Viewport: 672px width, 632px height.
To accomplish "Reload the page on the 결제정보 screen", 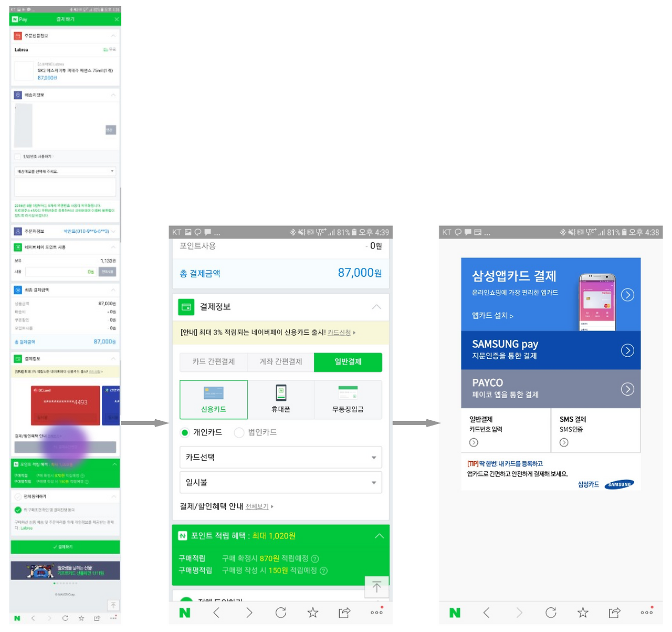I will [281, 613].
